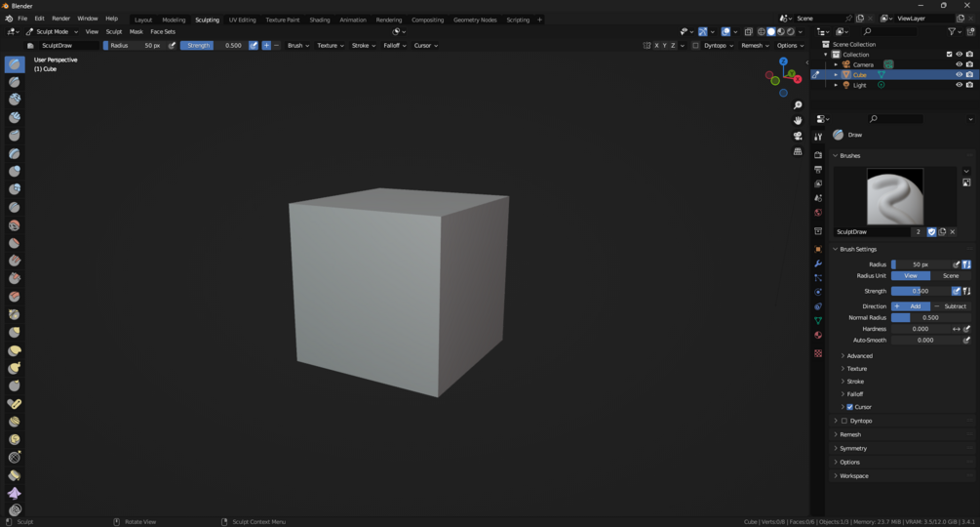Uncheck Collection exclude checkbox in outliner
Image resolution: width=980 pixels, height=527 pixels.
(x=949, y=55)
